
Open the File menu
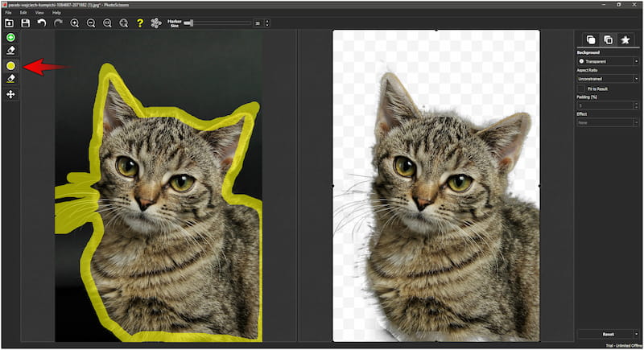click(8, 13)
